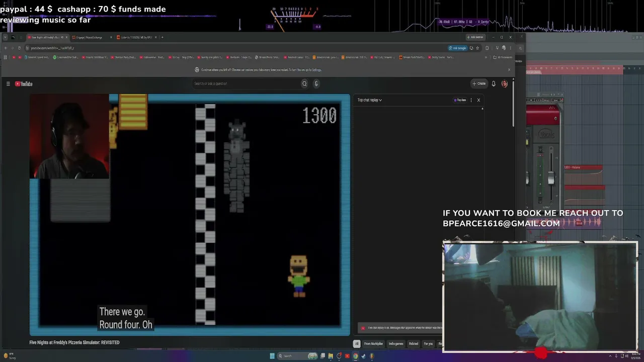Reload the page in Chrome
The height and width of the screenshot is (362, 644).
pos(19,48)
